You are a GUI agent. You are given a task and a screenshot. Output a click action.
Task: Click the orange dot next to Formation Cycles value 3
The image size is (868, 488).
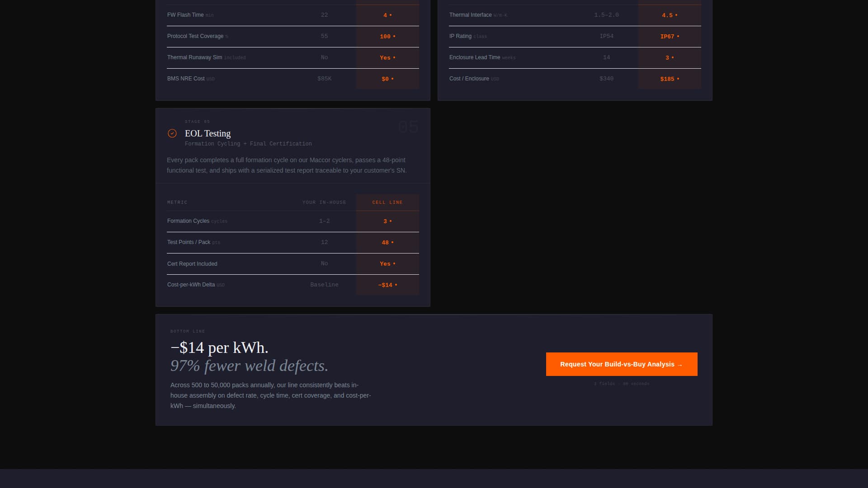[x=391, y=221]
